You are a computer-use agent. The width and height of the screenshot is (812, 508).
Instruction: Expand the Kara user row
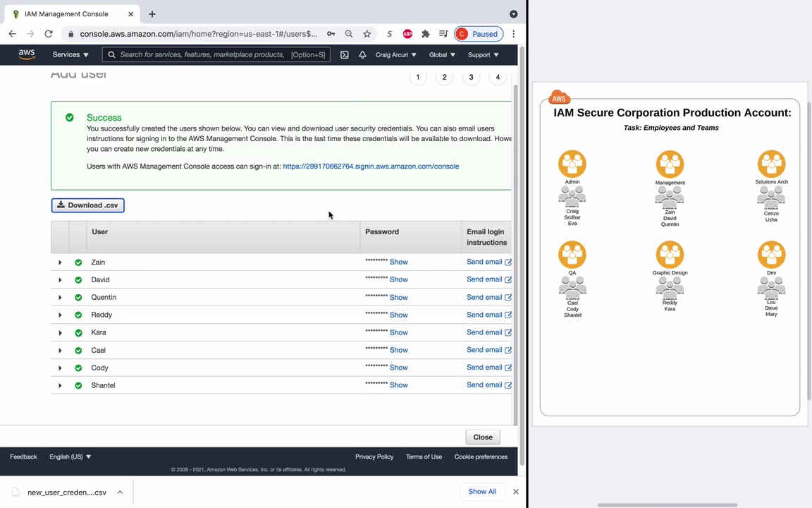pos(60,333)
